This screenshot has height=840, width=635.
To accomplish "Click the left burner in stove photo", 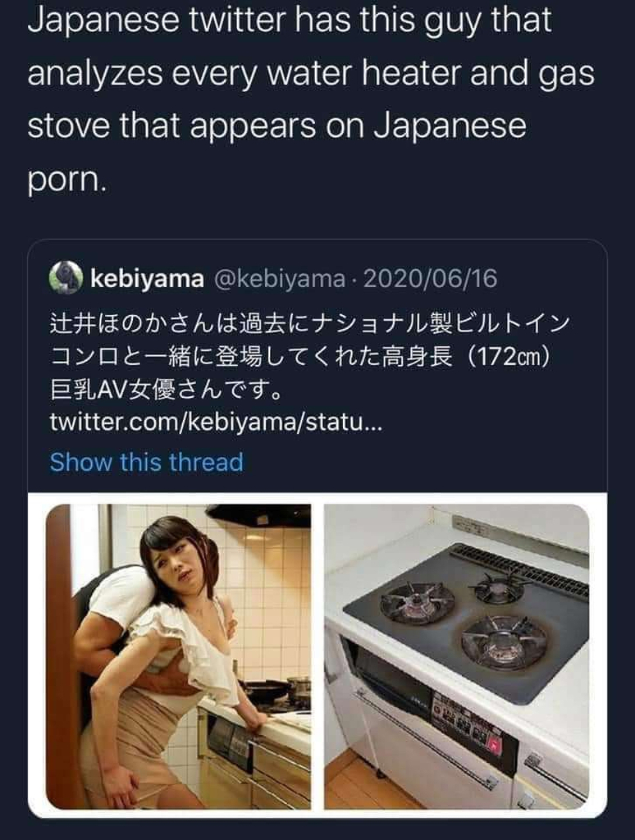I will pyautogui.click(x=418, y=603).
